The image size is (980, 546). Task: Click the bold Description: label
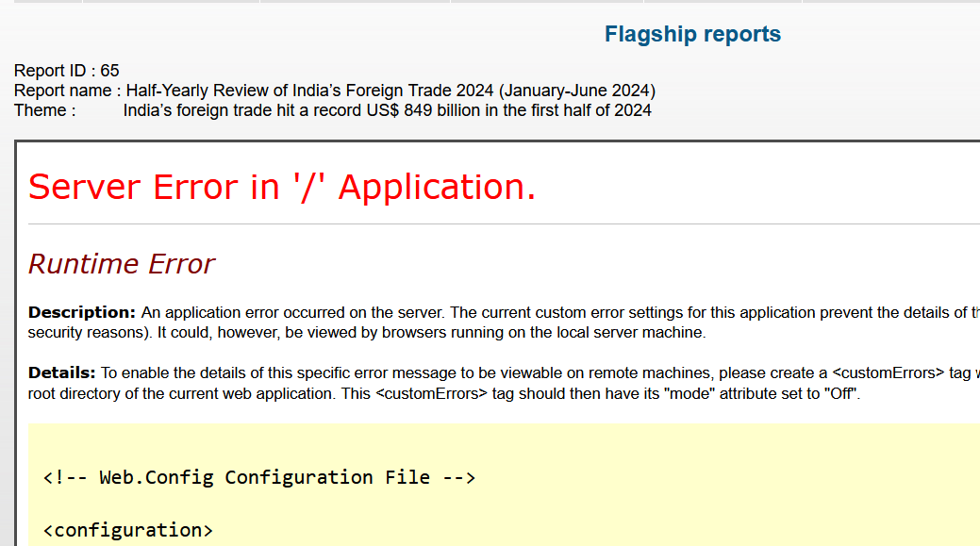pyautogui.click(x=82, y=313)
